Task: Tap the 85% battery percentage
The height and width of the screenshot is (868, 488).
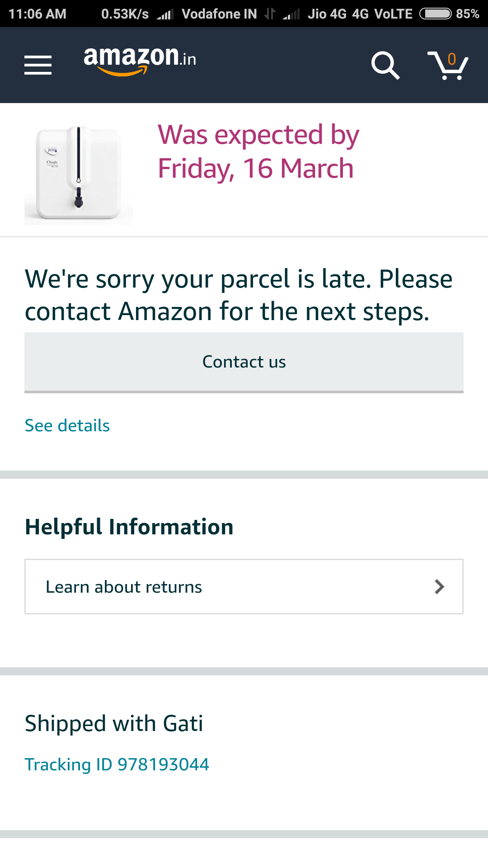Action: point(467,14)
